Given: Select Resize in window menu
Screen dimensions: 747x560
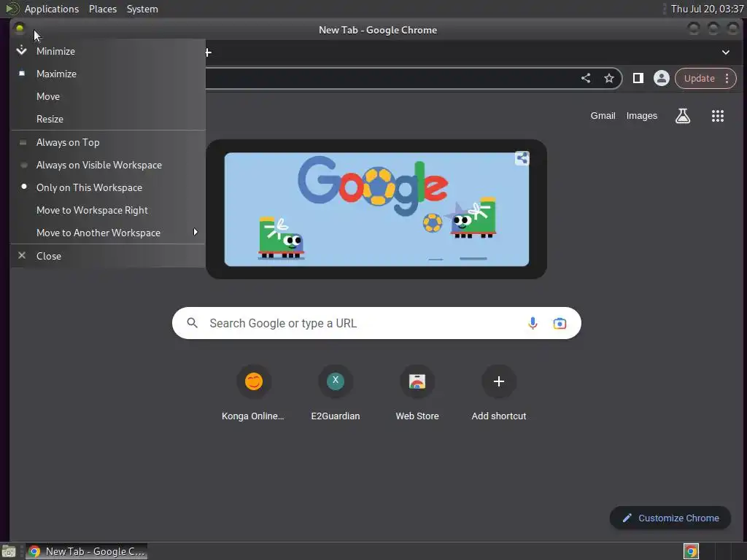Looking at the screenshot, I should [108, 119].
